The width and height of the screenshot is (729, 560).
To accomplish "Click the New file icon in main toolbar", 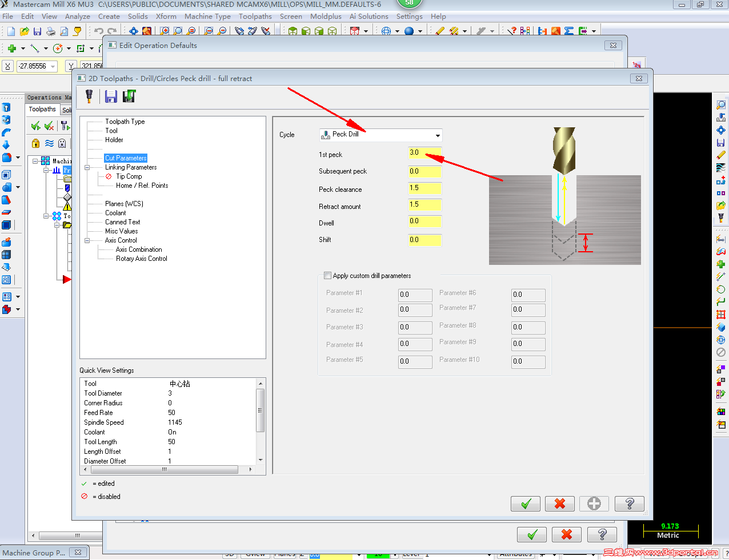I will (11, 31).
